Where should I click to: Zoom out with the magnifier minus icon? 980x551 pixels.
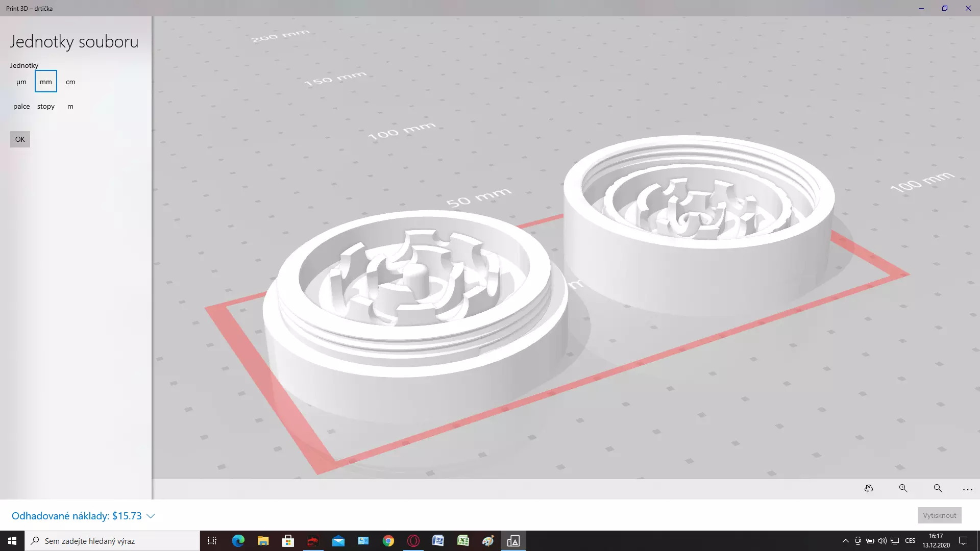(938, 488)
